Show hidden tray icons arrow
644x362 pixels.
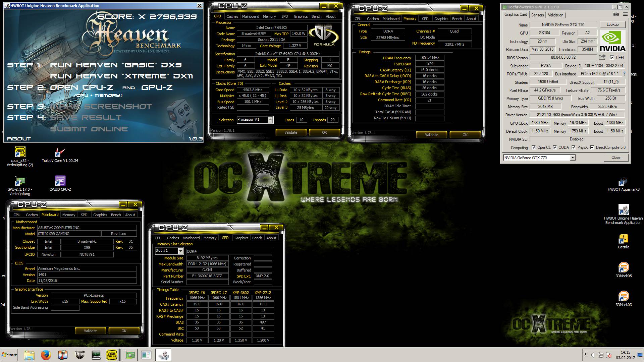(585, 355)
